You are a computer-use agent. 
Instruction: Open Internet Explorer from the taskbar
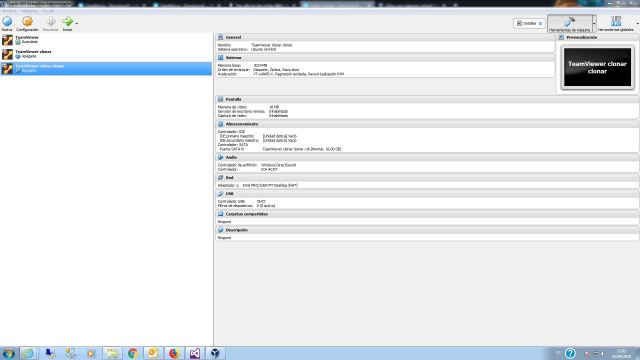(28, 353)
